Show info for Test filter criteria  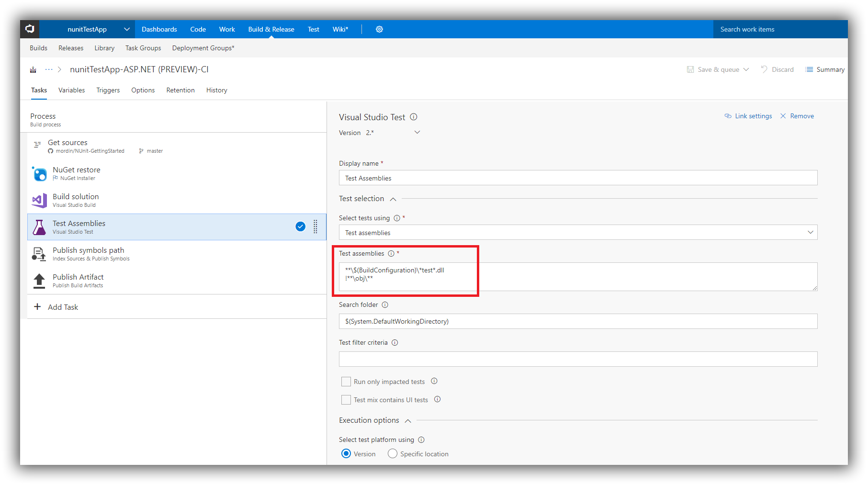[x=395, y=343]
